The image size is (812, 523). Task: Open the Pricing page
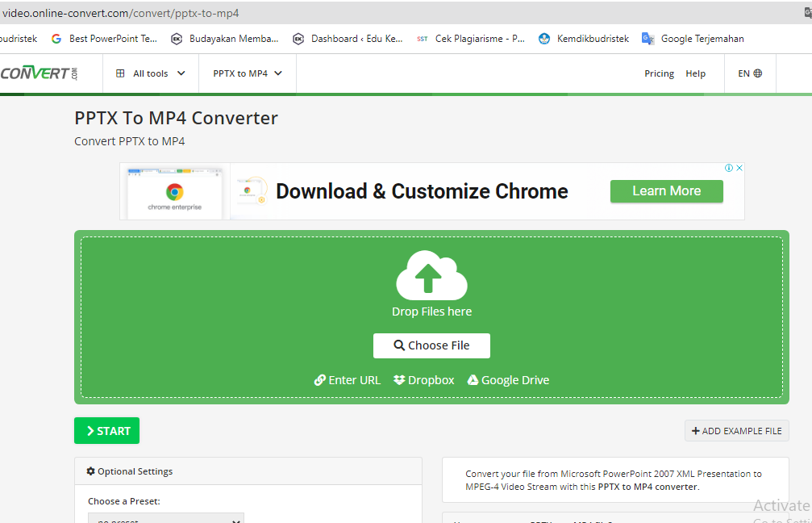tap(659, 73)
